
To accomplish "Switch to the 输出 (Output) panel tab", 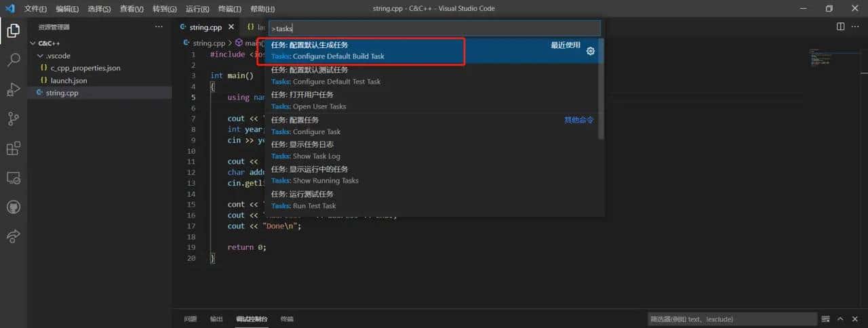I will point(216,319).
